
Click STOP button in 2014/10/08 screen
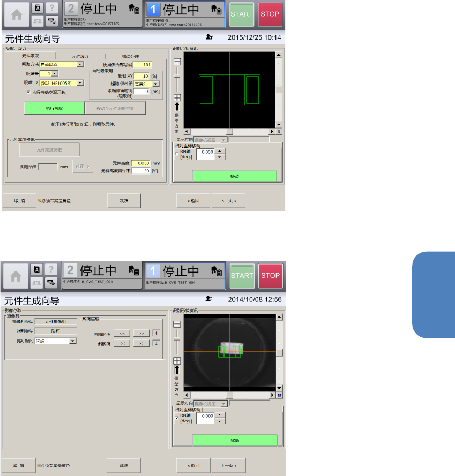coord(271,276)
